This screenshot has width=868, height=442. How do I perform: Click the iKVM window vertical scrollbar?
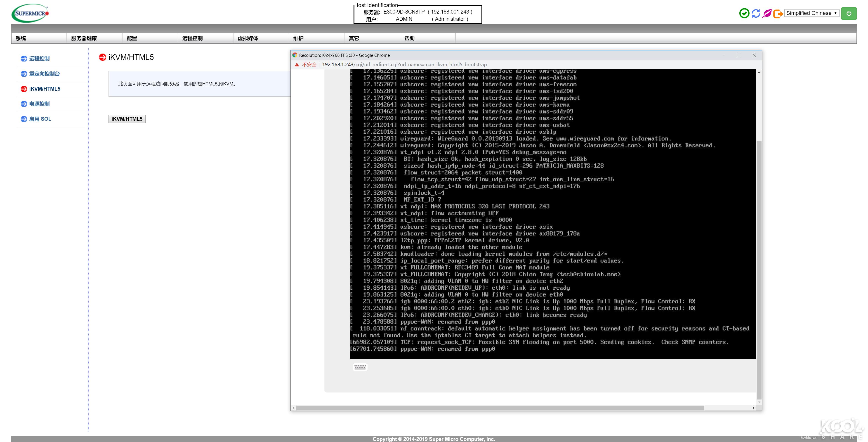[759, 270]
